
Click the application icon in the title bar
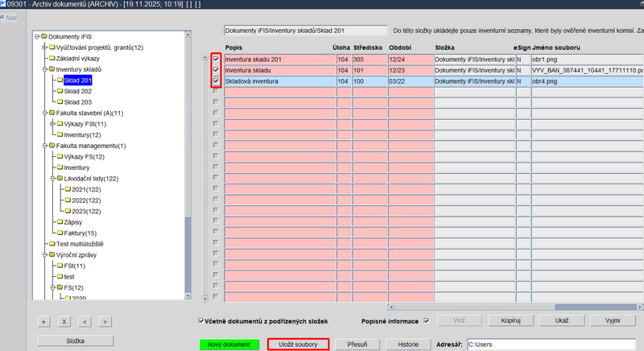click(x=3, y=4)
